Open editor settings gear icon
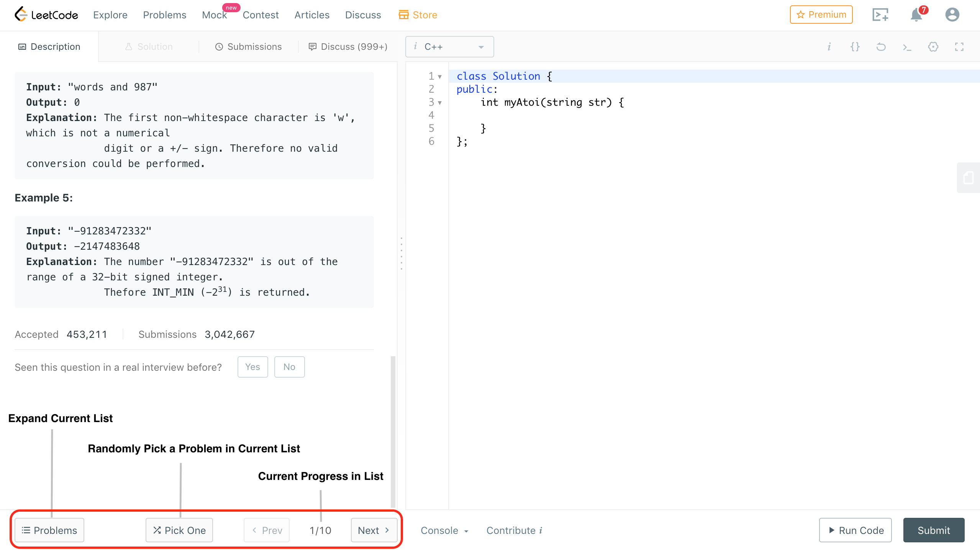 (x=933, y=47)
